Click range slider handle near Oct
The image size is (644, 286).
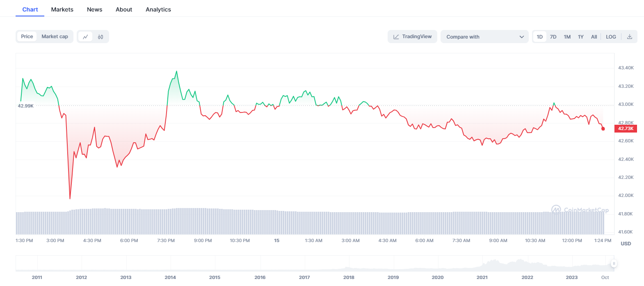[614, 263]
